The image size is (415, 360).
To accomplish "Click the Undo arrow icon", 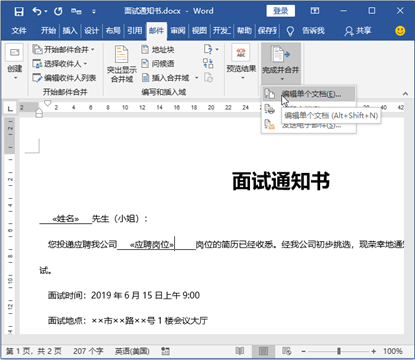I will (x=36, y=11).
